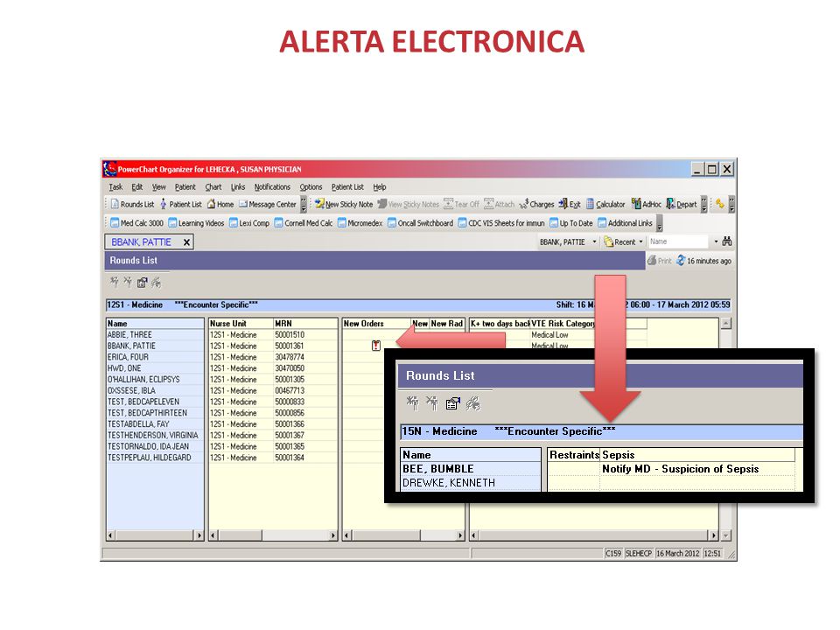
Task: Open the Patient List menu
Action: pyautogui.click(x=347, y=187)
